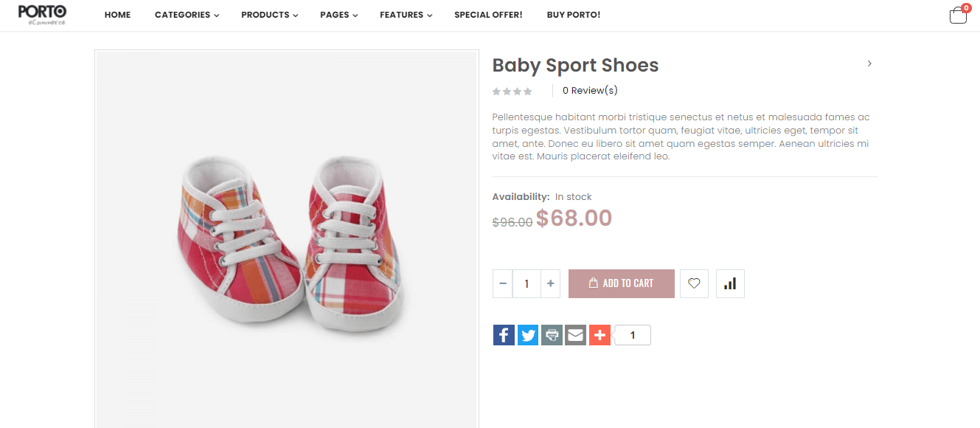This screenshot has height=428, width=980.
Task: Decrease quantity with minus button
Action: coord(503,283)
